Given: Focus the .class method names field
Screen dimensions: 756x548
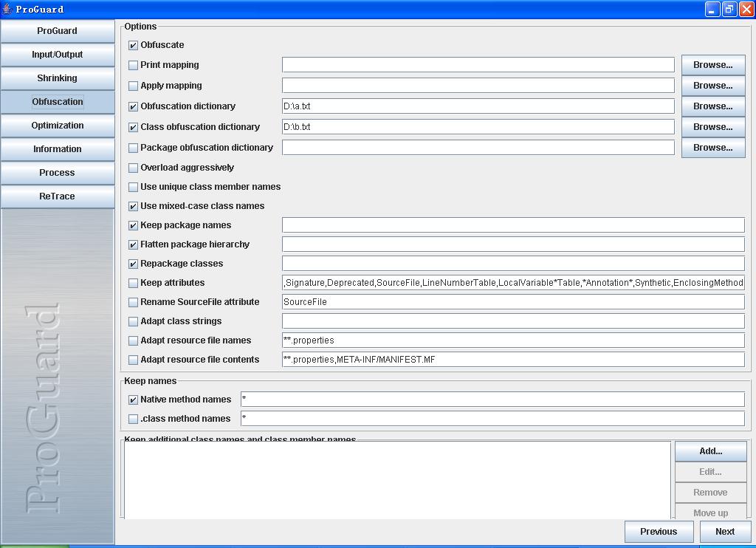Looking at the screenshot, I should point(492,419).
